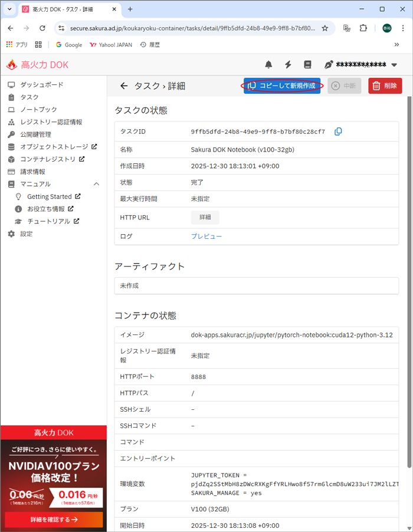
Task: Expand the user account dropdown
Action: 394,65
